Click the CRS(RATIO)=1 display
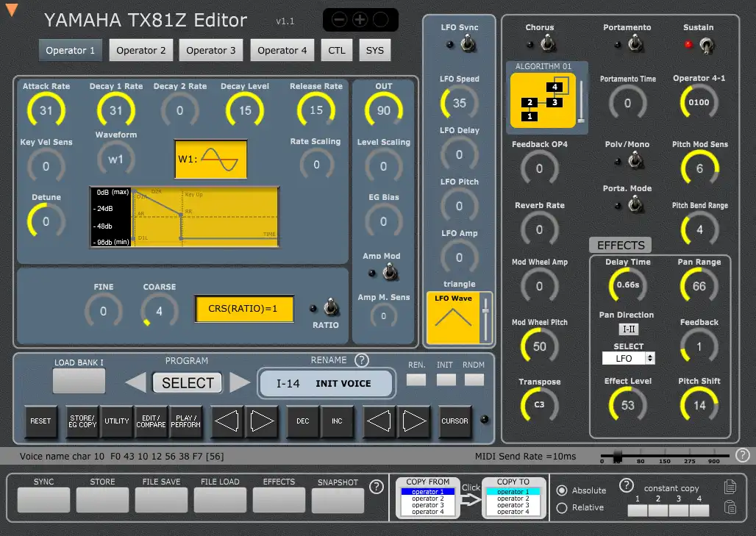 (x=244, y=309)
